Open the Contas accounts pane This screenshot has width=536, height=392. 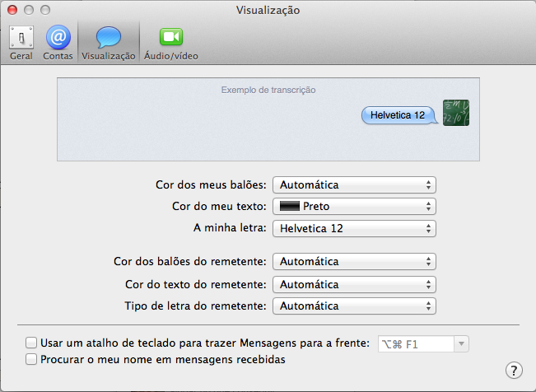pyautogui.click(x=58, y=43)
